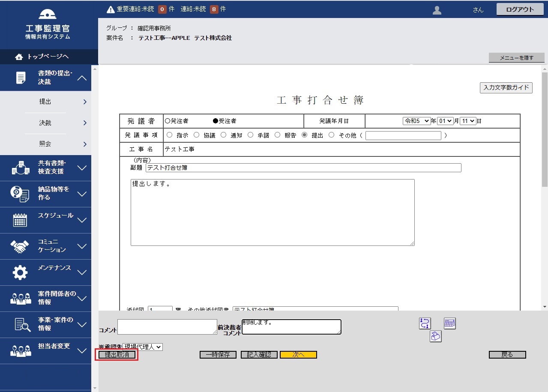Click the コメント text box

[168, 327]
